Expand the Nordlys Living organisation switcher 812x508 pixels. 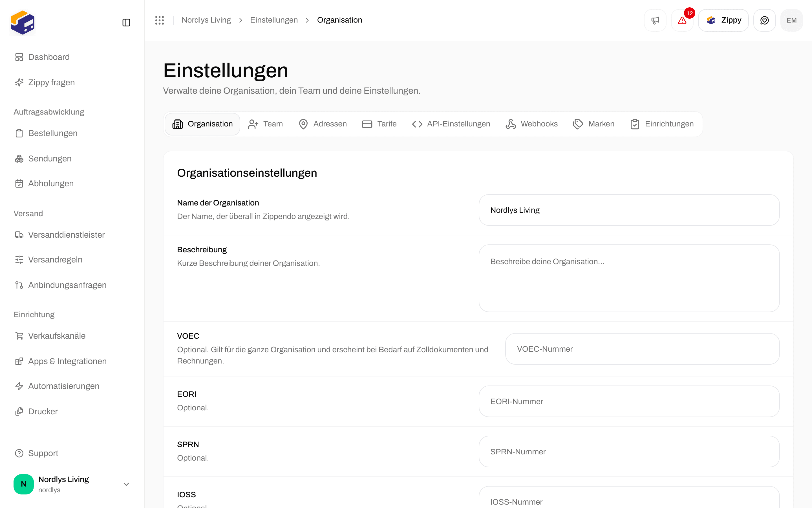coord(72,484)
